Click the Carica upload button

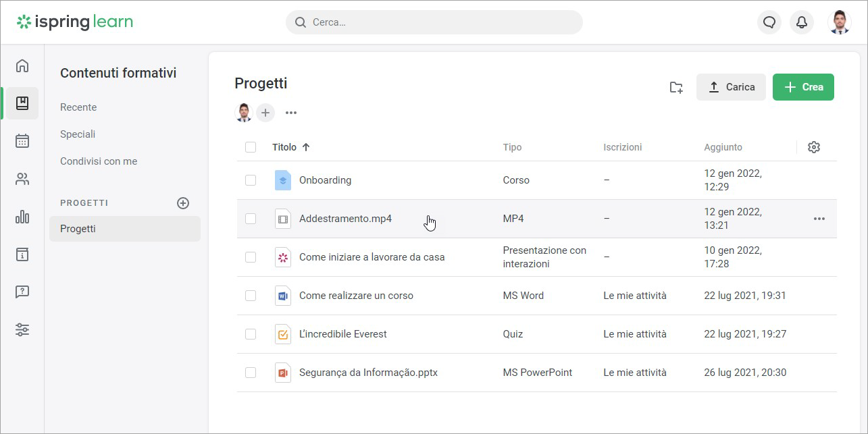[731, 87]
